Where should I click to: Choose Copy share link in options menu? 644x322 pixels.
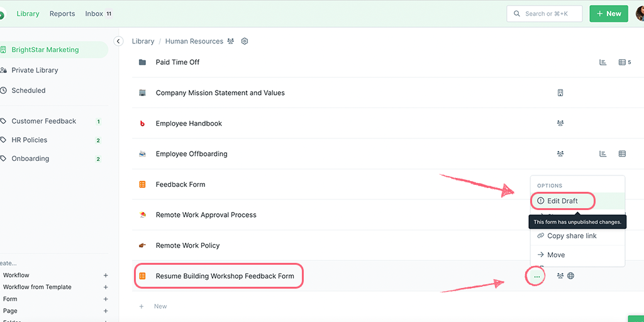click(572, 236)
